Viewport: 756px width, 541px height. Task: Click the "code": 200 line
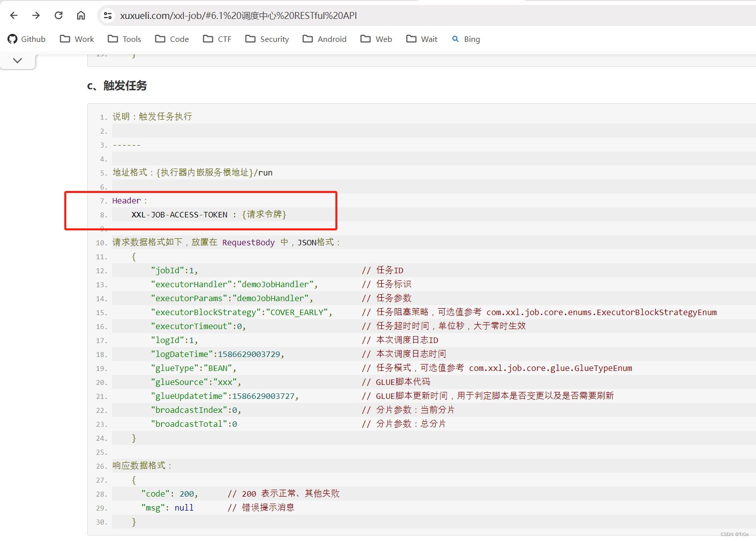click(169, 494)
